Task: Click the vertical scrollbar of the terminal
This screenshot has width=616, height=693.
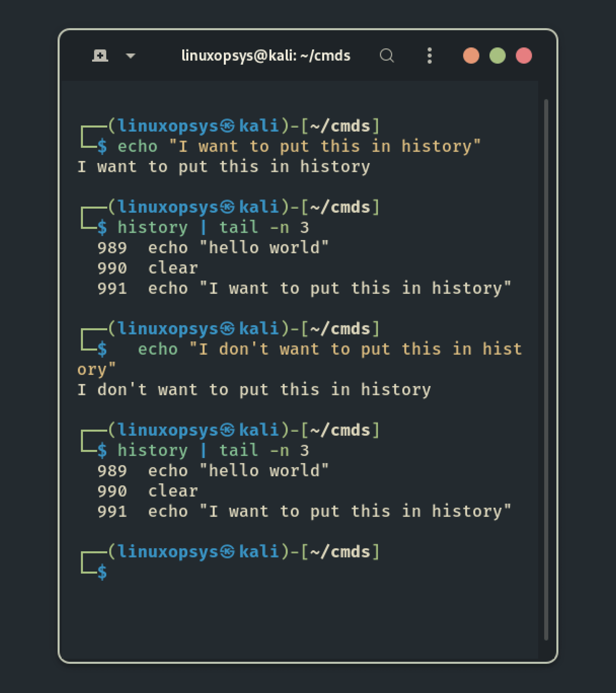Action: pyautogui.click(x=546, y=370)
